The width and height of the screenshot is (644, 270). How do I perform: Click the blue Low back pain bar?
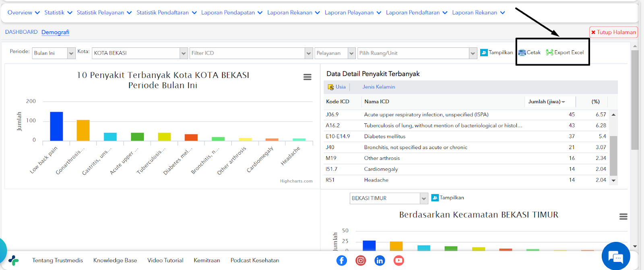pos(56,126)
